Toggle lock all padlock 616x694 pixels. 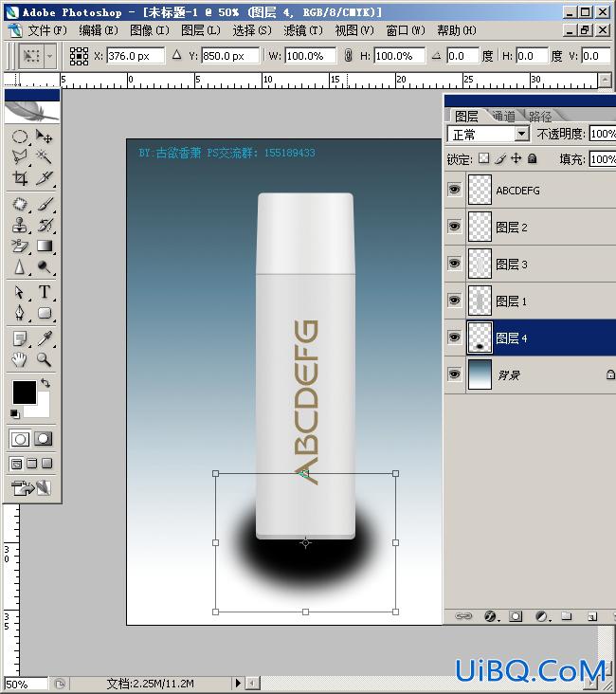(533, 158)
